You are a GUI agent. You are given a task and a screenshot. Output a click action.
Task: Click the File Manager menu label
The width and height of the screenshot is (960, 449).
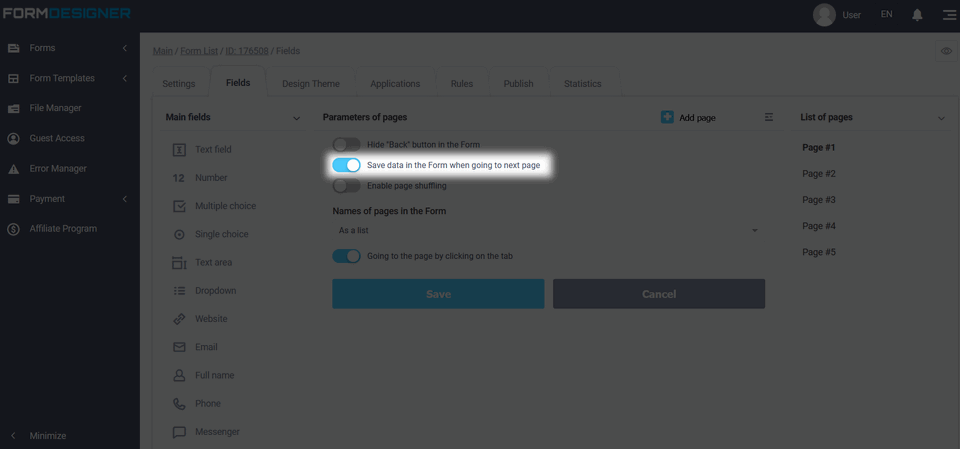click(55, 108)
